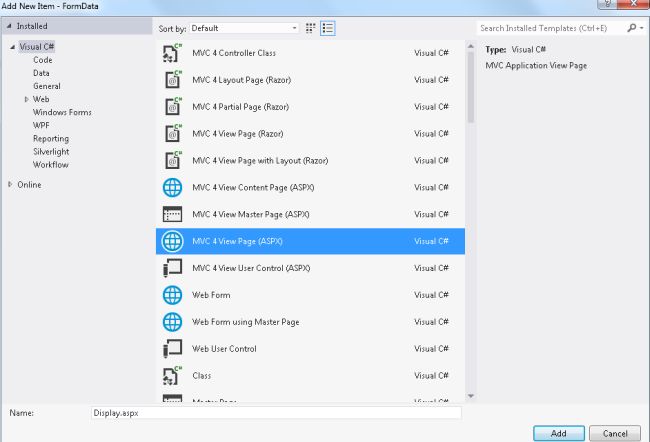Image resolution: width=650 pixels, height=442 pixels.
Task: Click the template list scrollbar thumb
Action: click(x=471, y=86)
